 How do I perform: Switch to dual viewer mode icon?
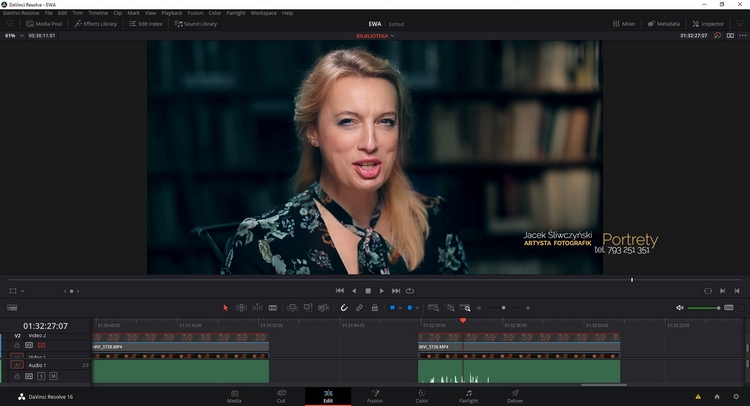tap(730, 35)
